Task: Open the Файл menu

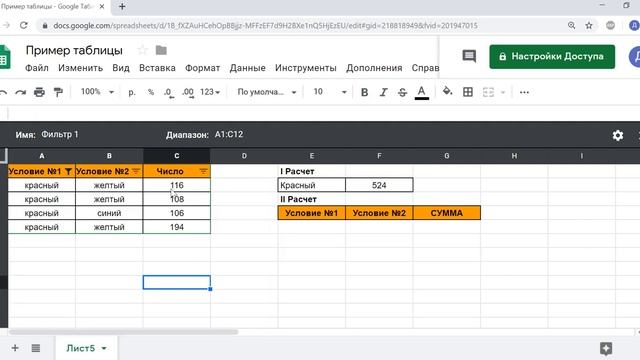Action: tap(37, 68)
